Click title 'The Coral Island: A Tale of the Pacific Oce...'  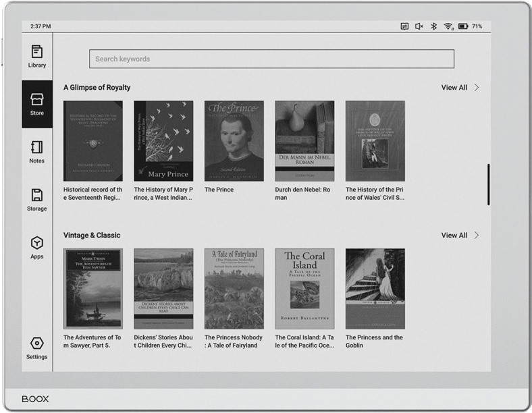tap(304, 341)
